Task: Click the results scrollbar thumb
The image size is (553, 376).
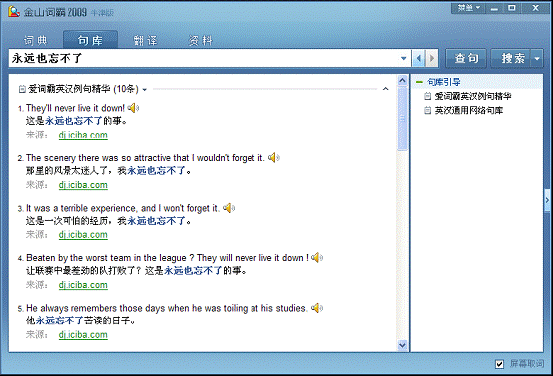Action: (x=402, y=119)
